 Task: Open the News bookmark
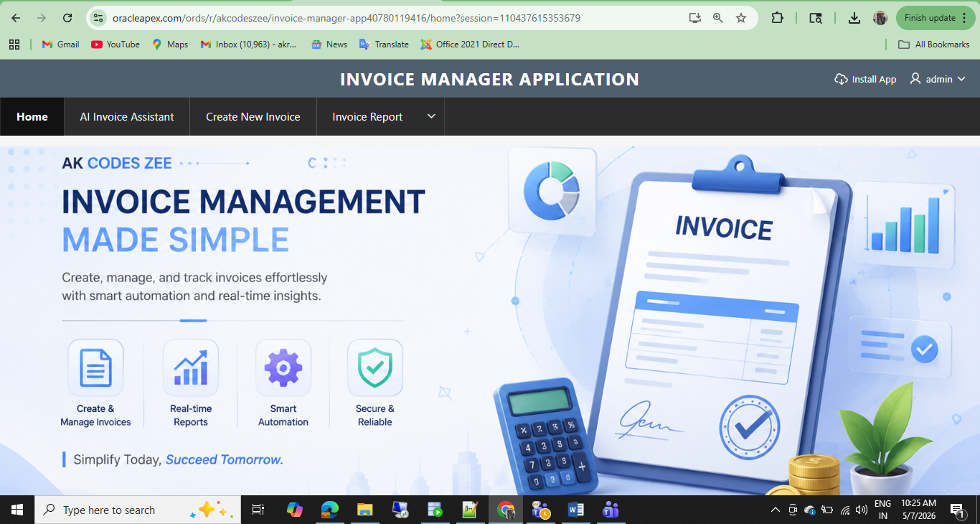pyautogui.click(x=329, y=45)
